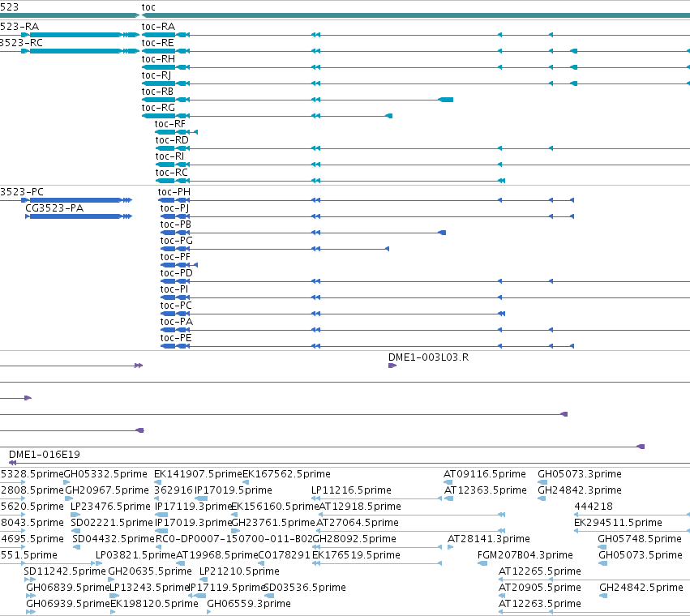This screenshot has height=616, width=690.
Task: Click EST label EK156160.5prime
Action: [275, 507]
